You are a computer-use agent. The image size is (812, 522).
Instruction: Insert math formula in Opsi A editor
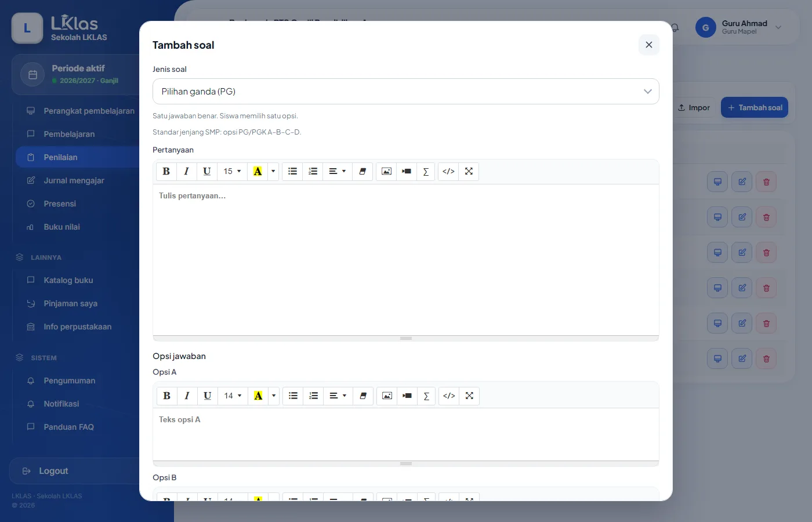point(426,396)
